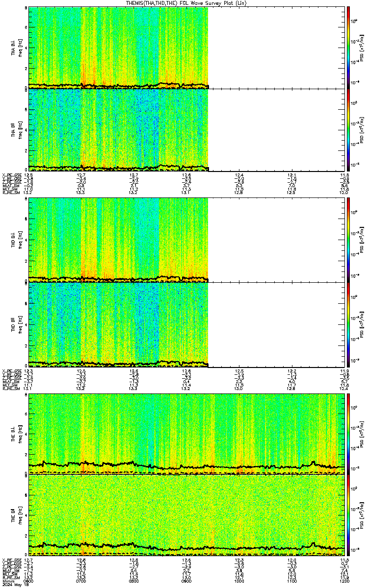The width and height of the screenshot is (368, 588).
Task: Click the empty data gap in THA B⊥ panel
Action: [276, 48]
